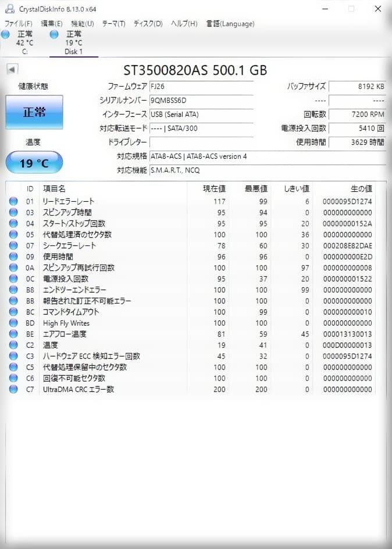Click the 正常 health status button
Image resolution: width=392 pixels, height=549 pixels.
34,112
